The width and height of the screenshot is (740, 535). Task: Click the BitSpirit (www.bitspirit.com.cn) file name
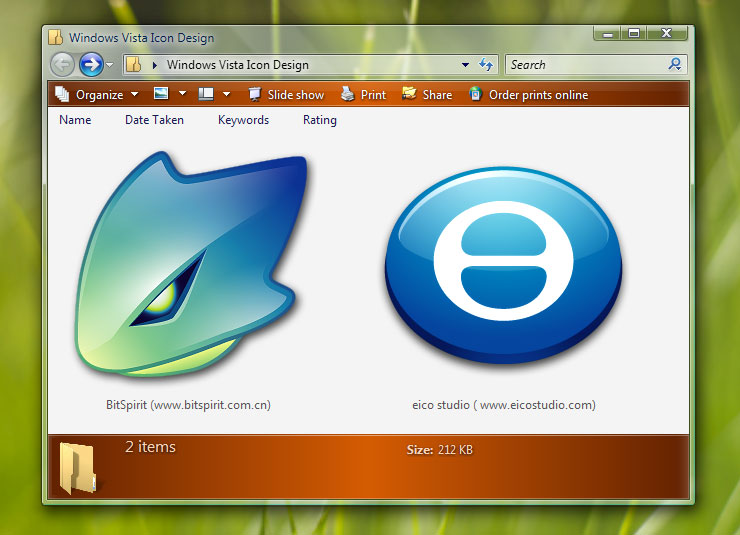pyautogui.click(x=188, y=405)
